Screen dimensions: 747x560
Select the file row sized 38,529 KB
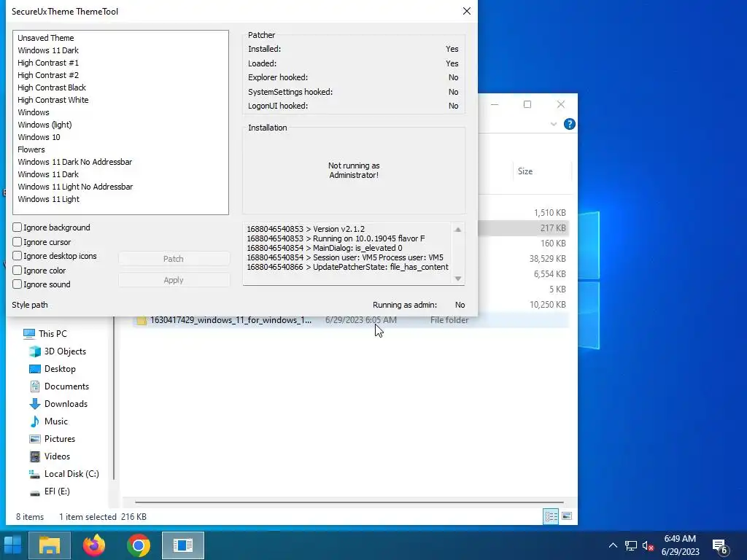pyautogui.click(x=524, y=259)
